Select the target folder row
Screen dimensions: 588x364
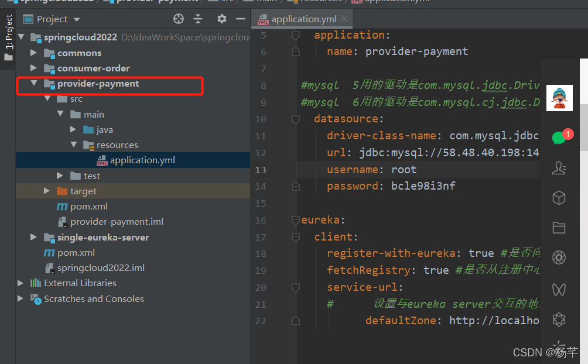[133, 191]
